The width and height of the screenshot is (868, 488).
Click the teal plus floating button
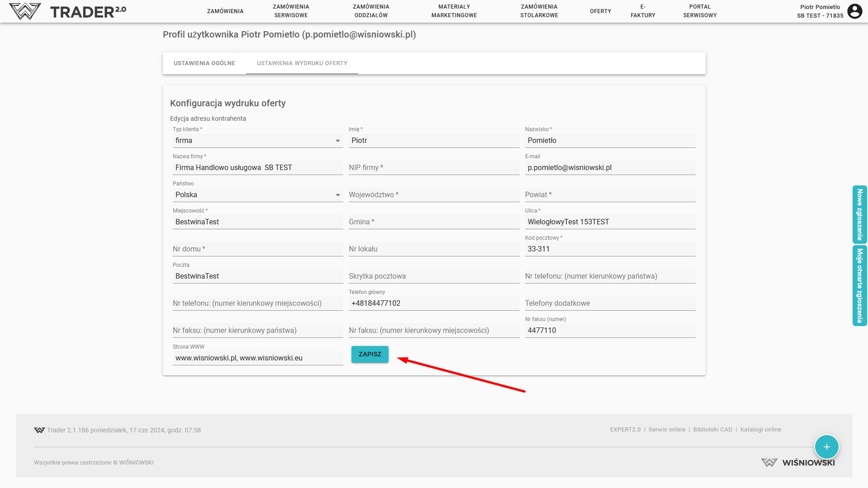click(x=826, y=447)
